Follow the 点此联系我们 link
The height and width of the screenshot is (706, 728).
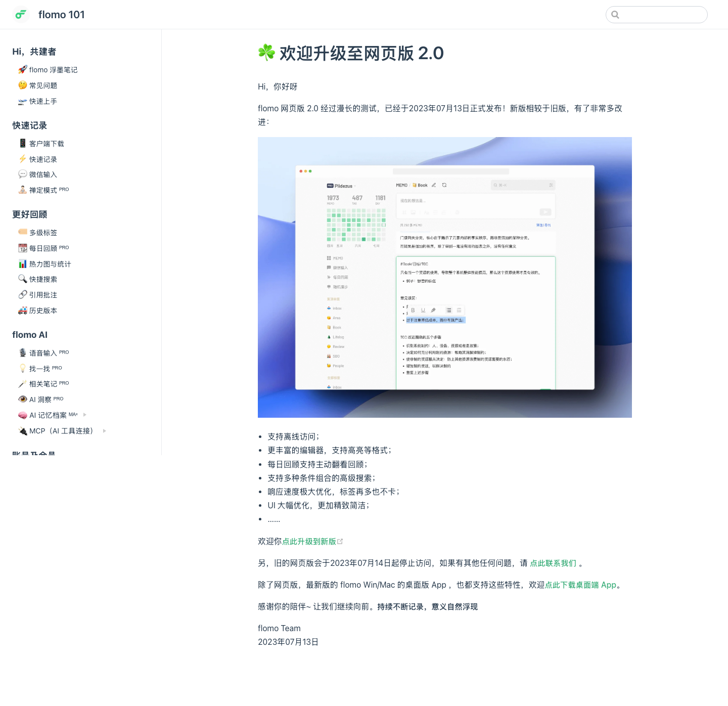pos(553,563)
